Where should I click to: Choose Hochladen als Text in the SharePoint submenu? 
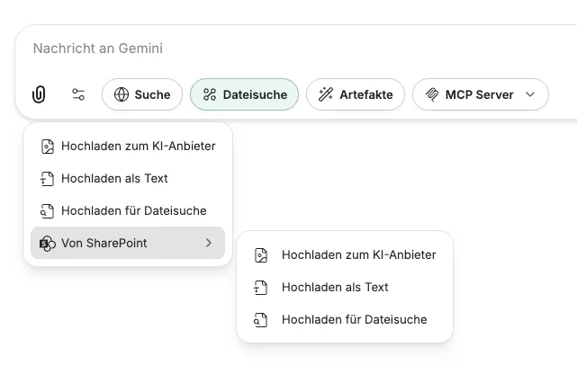coord(335,287)
